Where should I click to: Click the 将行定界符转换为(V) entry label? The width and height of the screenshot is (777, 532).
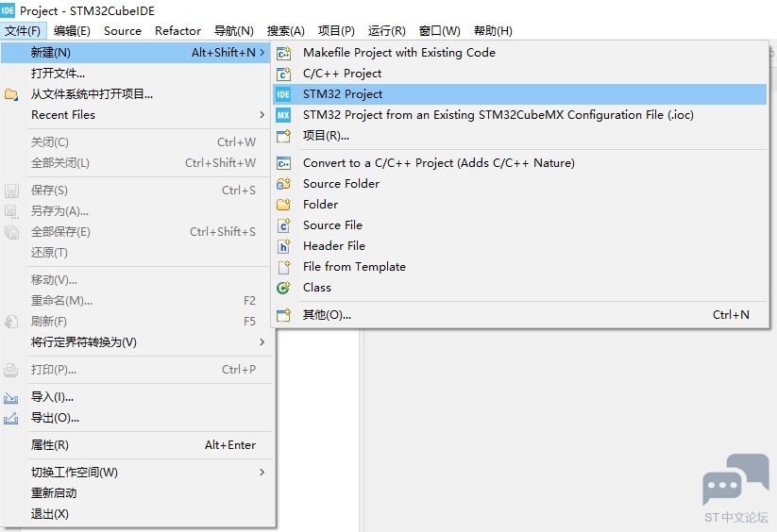point(84,342)
